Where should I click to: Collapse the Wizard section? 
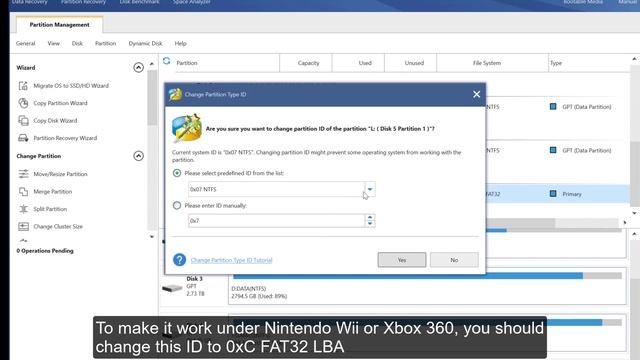coord(138,67)
